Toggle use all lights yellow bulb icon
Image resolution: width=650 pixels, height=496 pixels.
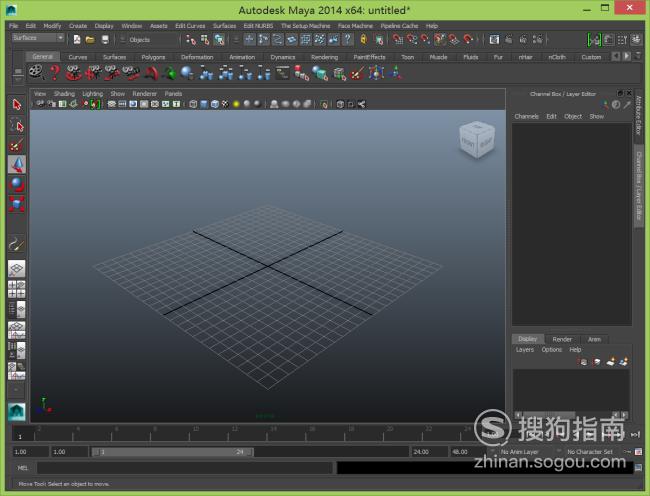236,104
